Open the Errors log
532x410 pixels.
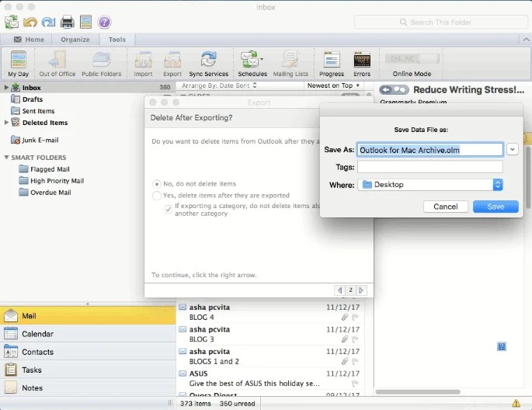(362, 64)
